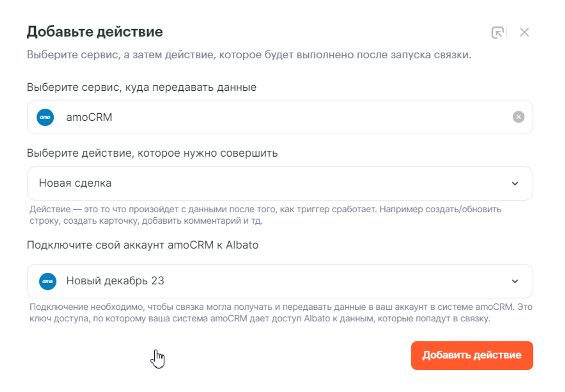The width and height of the screenshot is (565, 392).
Task: Open the 'Новый декабрь 23' account dropdown
Action: coord(247,281)
